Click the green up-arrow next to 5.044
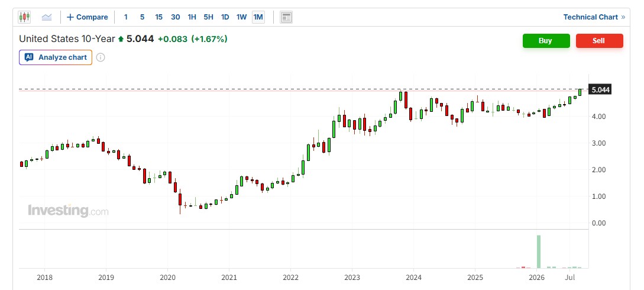The image size is (644, 290). pyautogui.click(x=121, y=40)
